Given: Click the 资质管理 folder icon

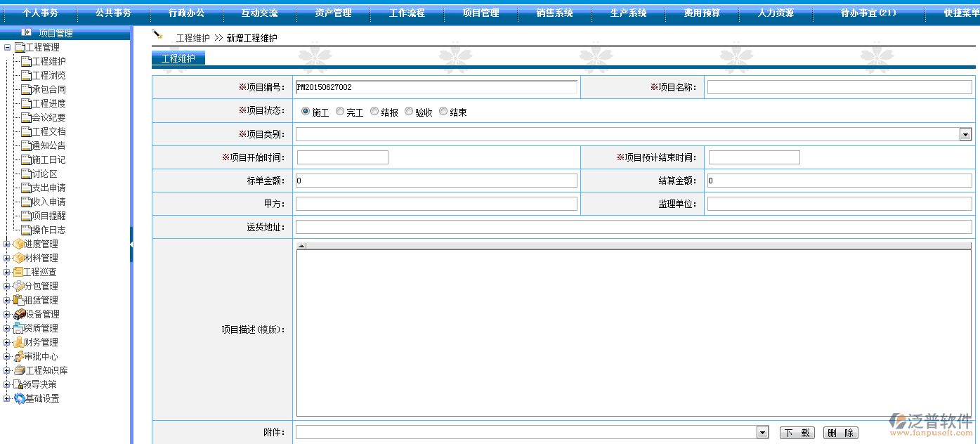Looking at the screenshot, I should [x=19, y=328].
